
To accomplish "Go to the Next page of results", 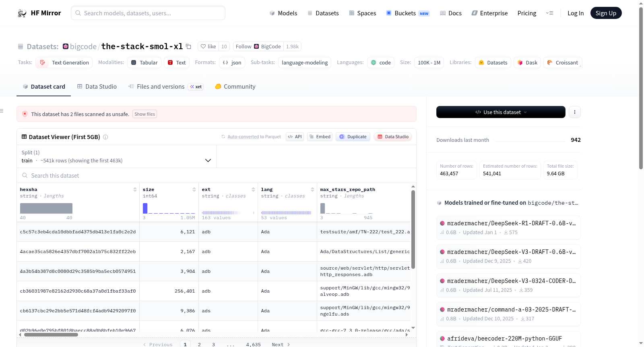I will (x=281, y=345).
